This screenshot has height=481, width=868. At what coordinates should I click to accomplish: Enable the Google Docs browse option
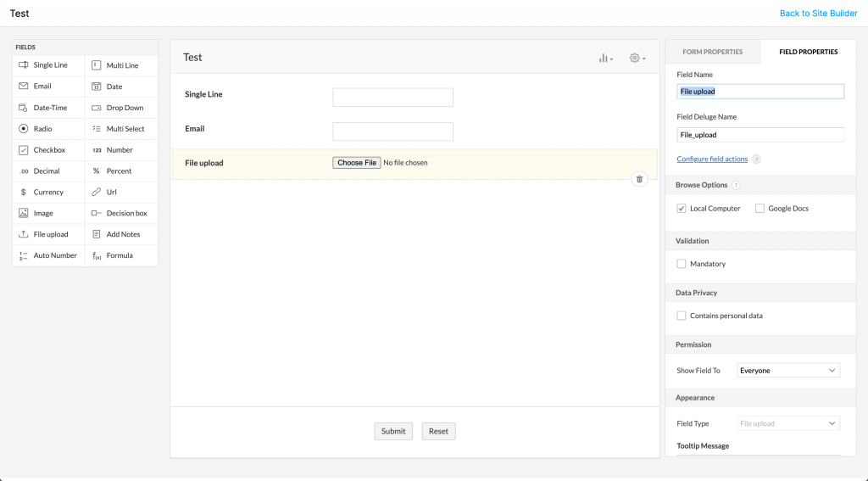click(759, 209)
